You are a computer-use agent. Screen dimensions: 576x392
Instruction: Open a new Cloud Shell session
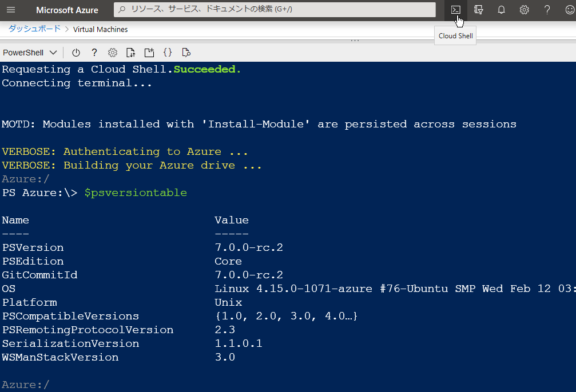(149, 52)
